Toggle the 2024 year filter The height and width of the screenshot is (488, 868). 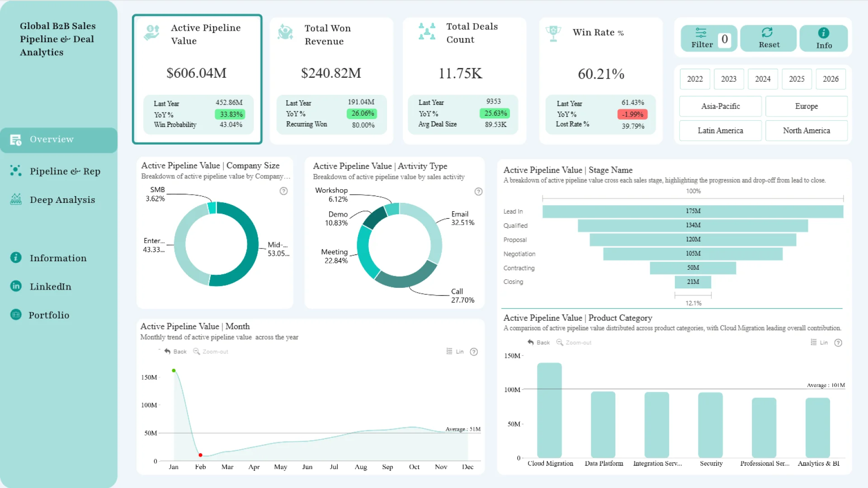pos(762,79)
